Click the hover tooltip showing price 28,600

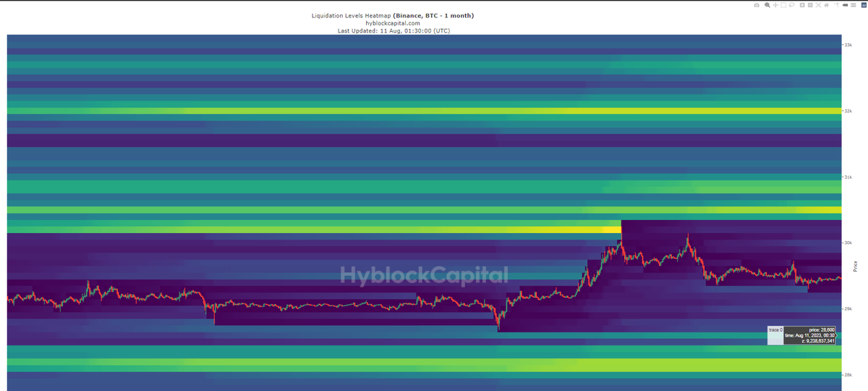pos(809,335)
